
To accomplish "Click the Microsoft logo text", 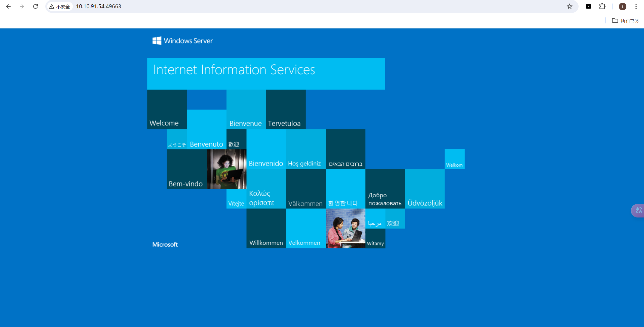I will point(165,244).
